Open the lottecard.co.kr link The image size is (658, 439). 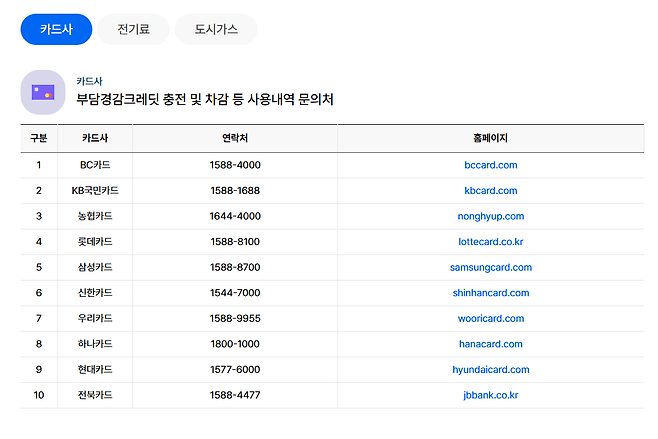pos(490,242)
